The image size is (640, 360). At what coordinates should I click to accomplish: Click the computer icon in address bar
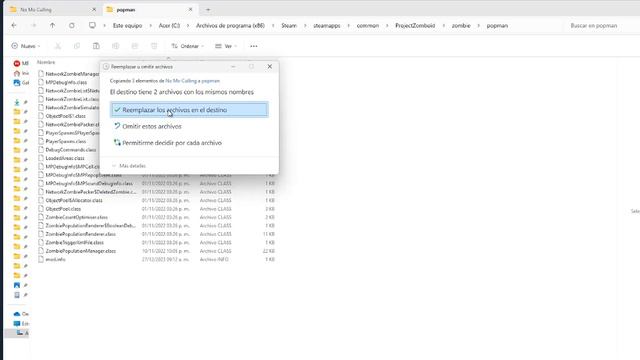[x=92, y=25]
